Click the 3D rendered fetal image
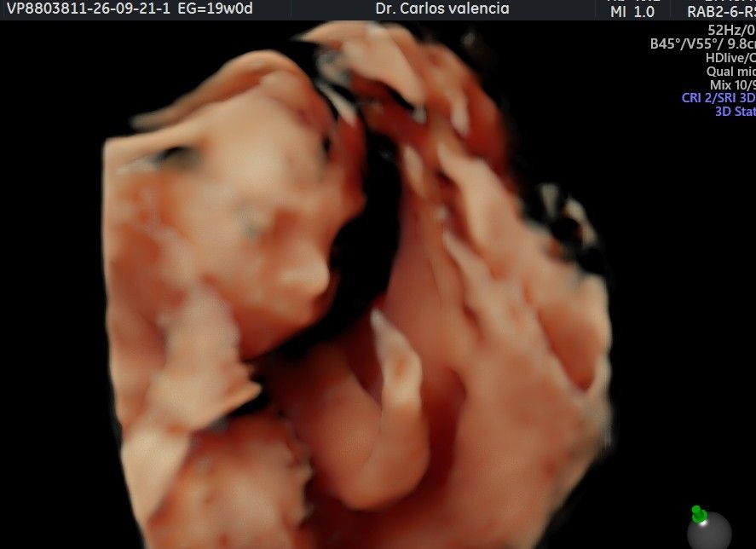 [x=358, y=285]
